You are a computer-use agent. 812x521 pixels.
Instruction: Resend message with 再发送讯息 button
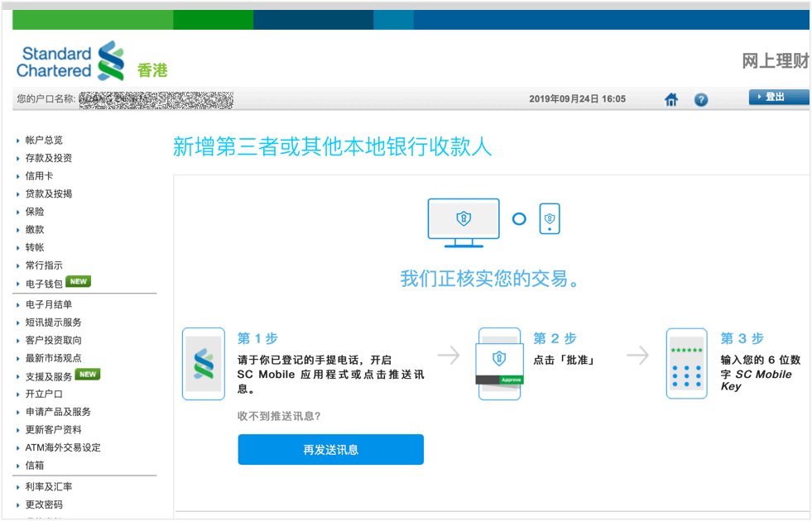coord(331,450)
